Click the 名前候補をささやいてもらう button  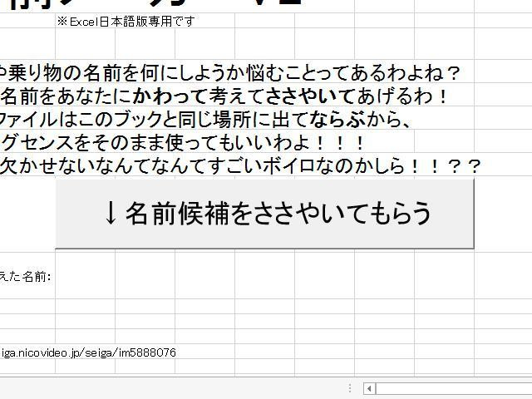[264, 214]
